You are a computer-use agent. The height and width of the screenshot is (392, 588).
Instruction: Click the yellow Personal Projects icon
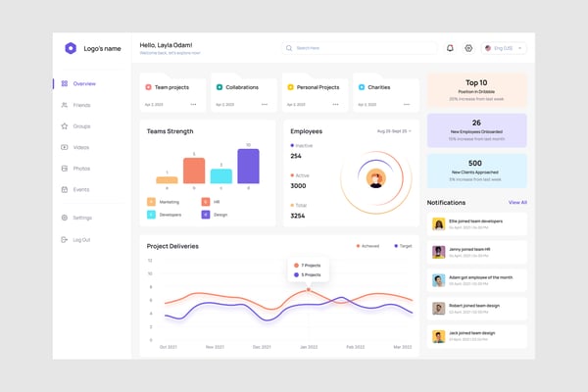(x=290, y=87)
